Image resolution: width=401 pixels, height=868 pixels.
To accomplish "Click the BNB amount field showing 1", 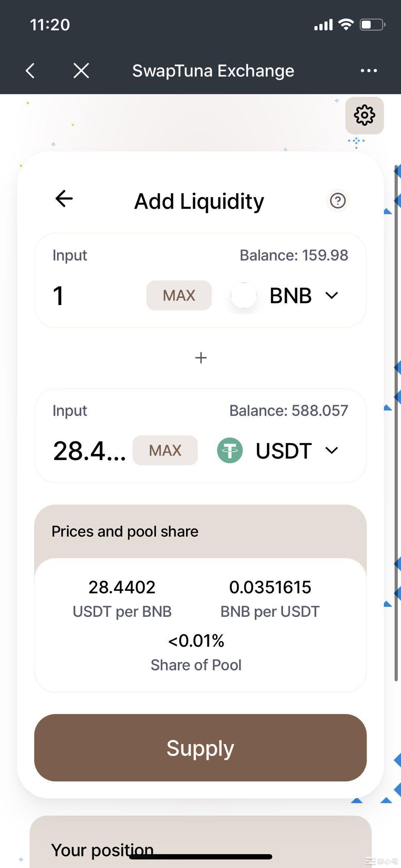I will point(59,296).
